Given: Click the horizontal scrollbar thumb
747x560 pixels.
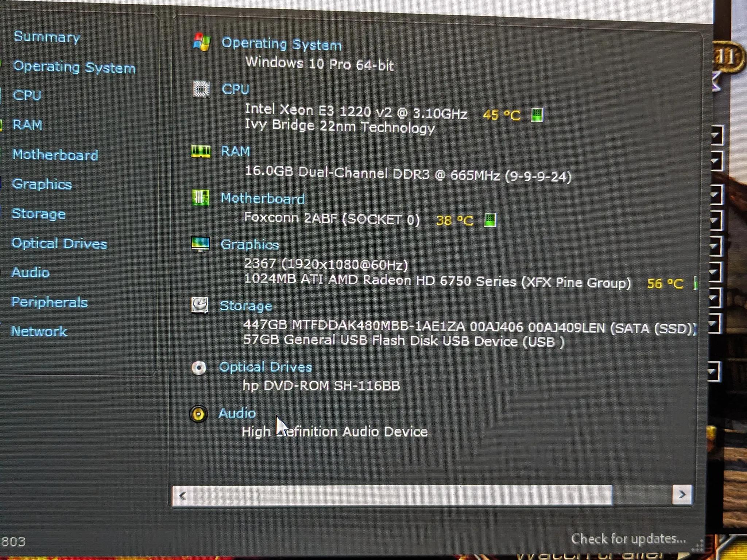Looking at the screenshot, I should [x=403, y=495].
